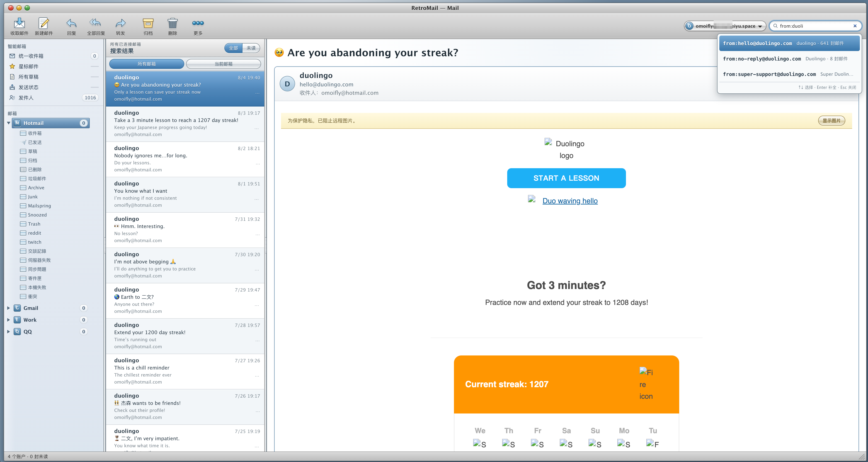Screen dimensions: 868x462
Task: Click the sender avatar D
Action: tap(287, 84)
